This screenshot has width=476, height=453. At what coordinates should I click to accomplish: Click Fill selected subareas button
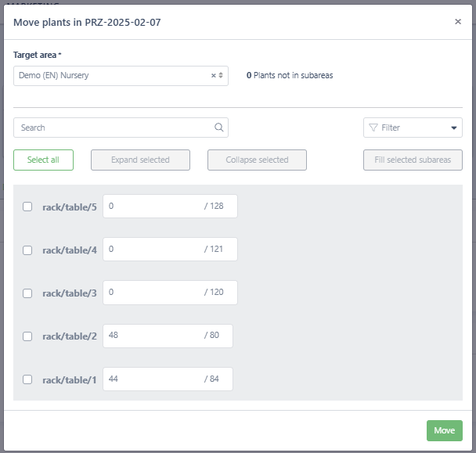(413, 160)
